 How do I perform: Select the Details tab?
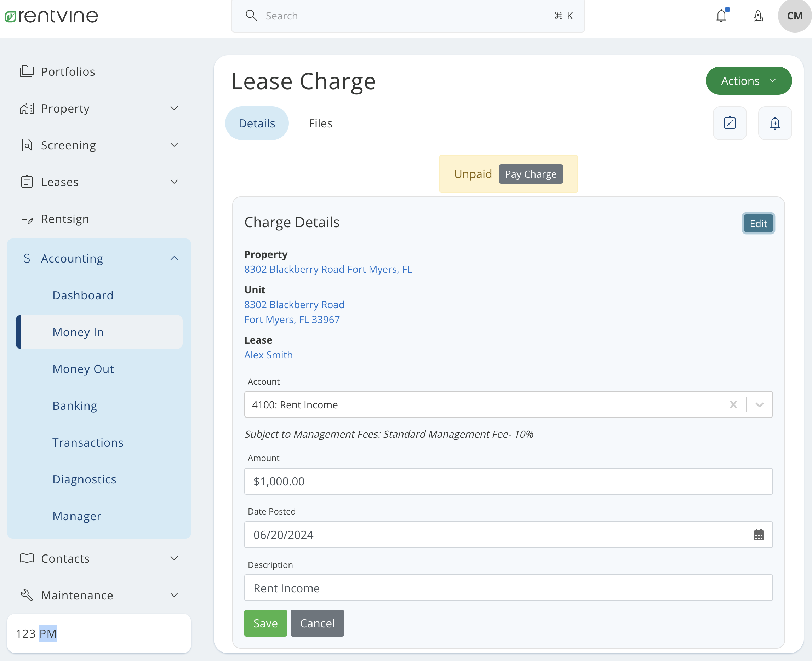click(x=257, y=123)
